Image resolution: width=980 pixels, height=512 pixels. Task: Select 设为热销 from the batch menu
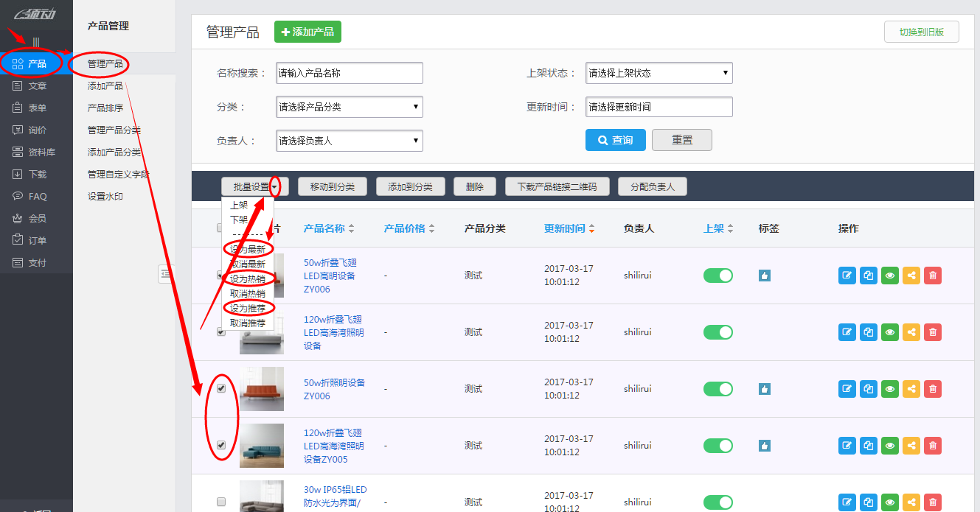tap(249, 278)
